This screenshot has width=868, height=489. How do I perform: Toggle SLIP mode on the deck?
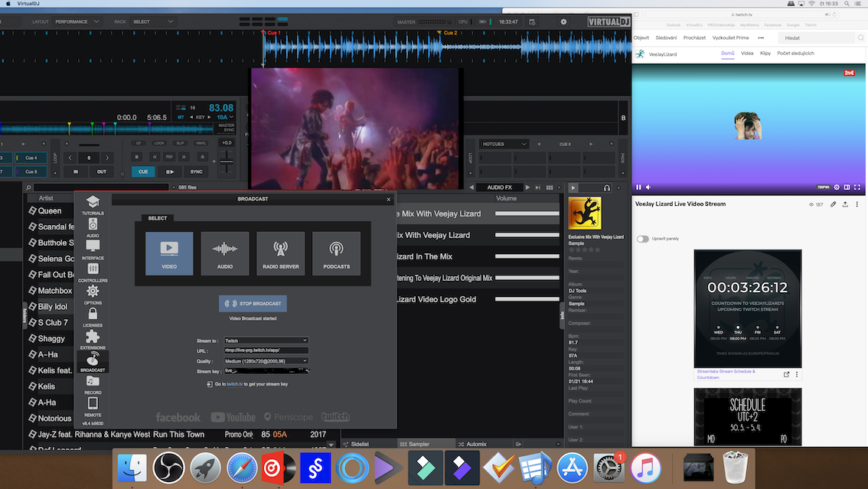click(180, 143)
